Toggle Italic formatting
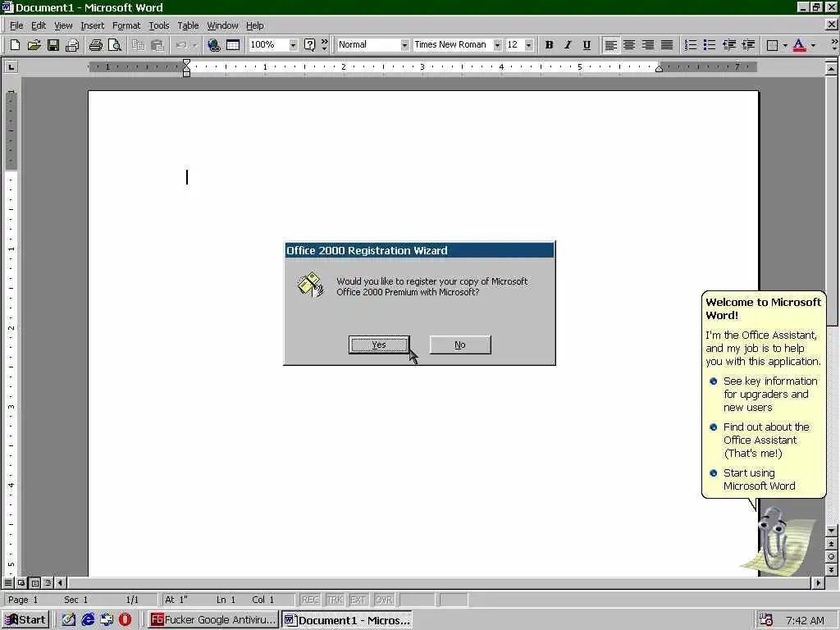Viewport: 840px width, 630px height. coord(568,45)
